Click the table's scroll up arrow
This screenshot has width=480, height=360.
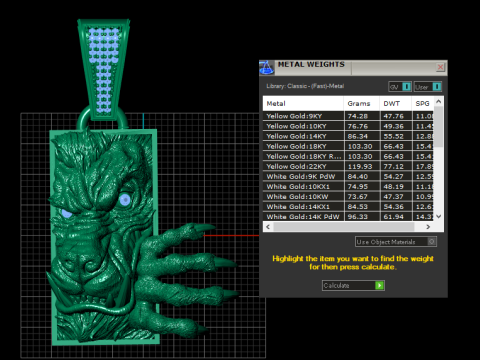(x=439, y=101)
